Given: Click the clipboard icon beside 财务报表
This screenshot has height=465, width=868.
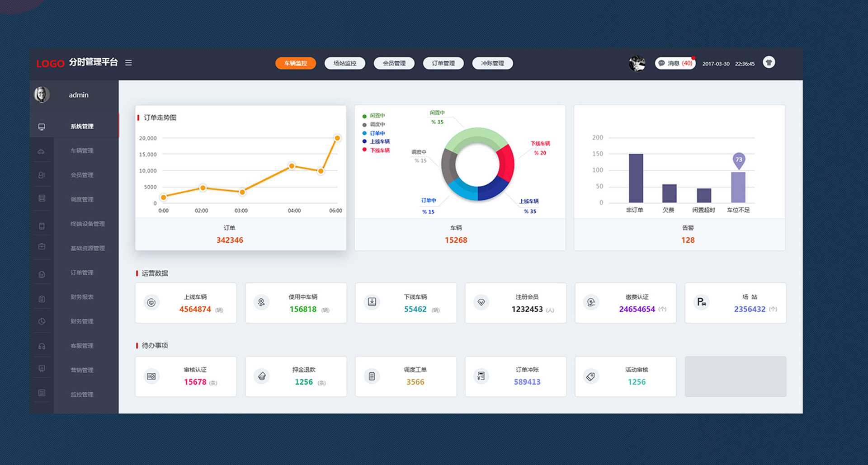Looking at the screenshot, I should point(42,299).
